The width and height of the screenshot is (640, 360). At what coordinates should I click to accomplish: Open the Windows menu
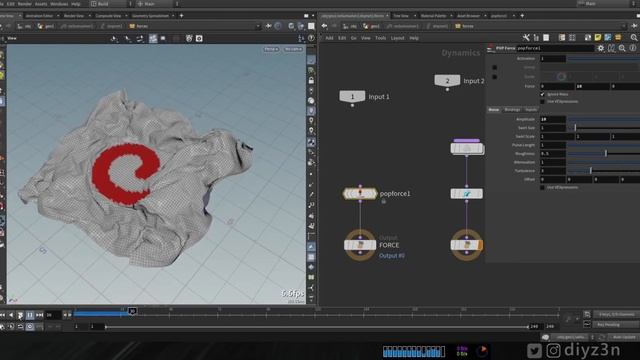click(x=59, y=4)
